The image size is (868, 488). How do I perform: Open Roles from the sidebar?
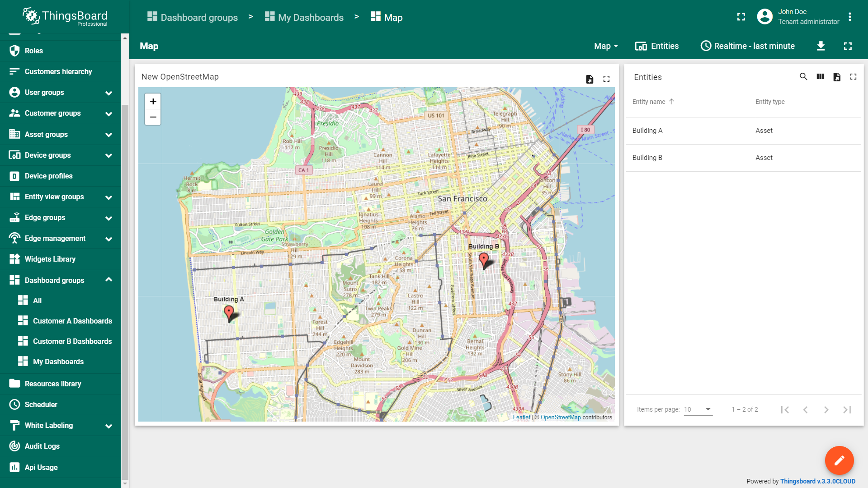[61, 51]
